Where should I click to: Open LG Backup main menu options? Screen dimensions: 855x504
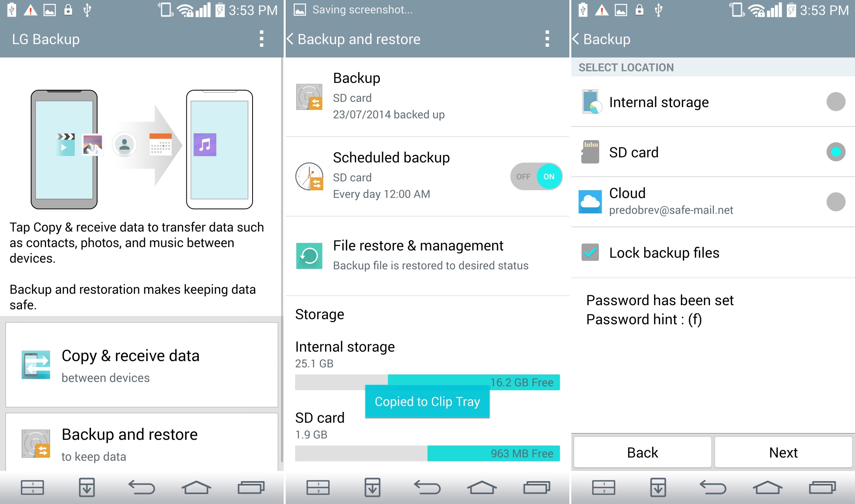(260, 40)
